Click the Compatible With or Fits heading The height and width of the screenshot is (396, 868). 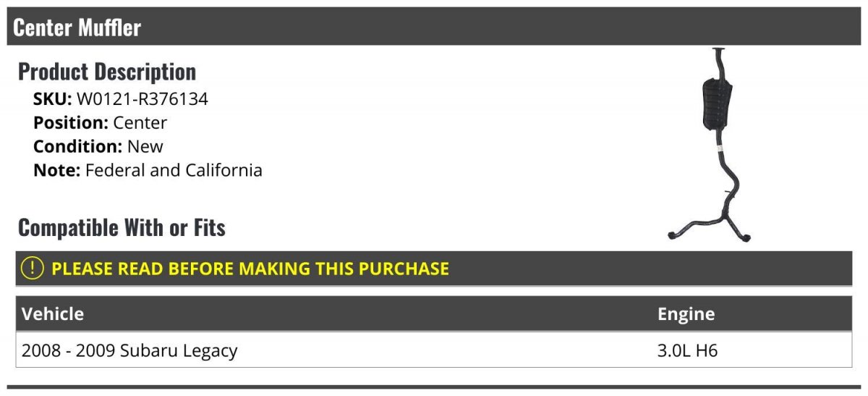(122, 228)
